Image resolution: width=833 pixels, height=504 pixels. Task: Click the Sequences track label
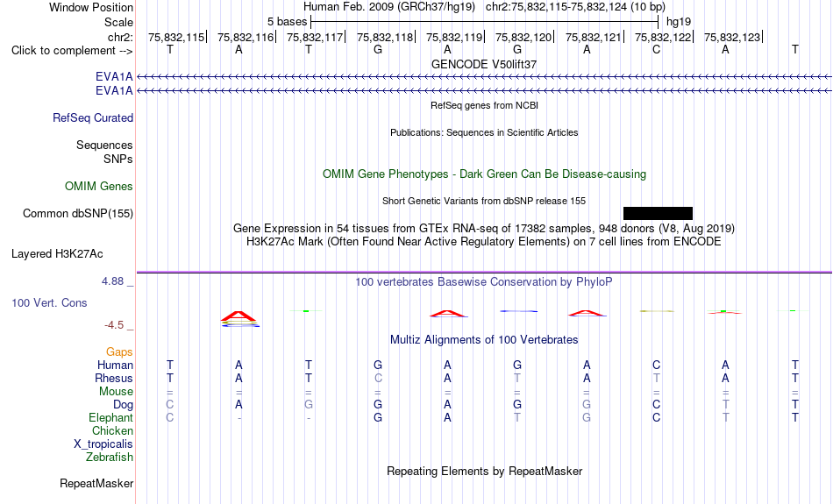coord(104,145)
